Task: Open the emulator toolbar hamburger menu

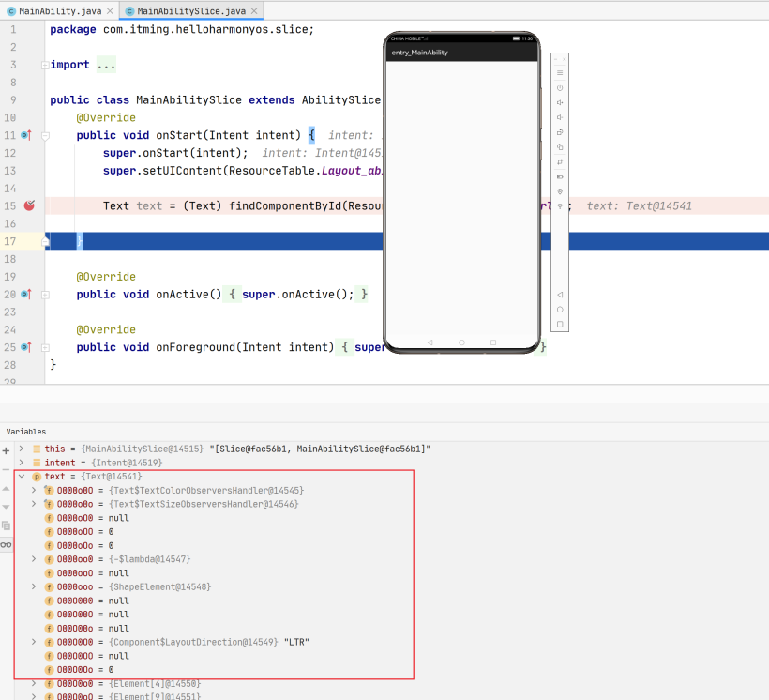Action: tap(560, 72)
